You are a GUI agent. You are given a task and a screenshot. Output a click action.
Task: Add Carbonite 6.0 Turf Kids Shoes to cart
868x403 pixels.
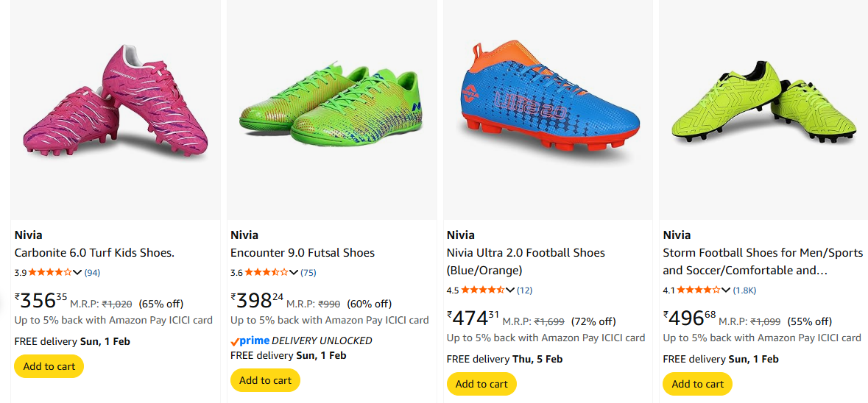click(x=49, y=366)
